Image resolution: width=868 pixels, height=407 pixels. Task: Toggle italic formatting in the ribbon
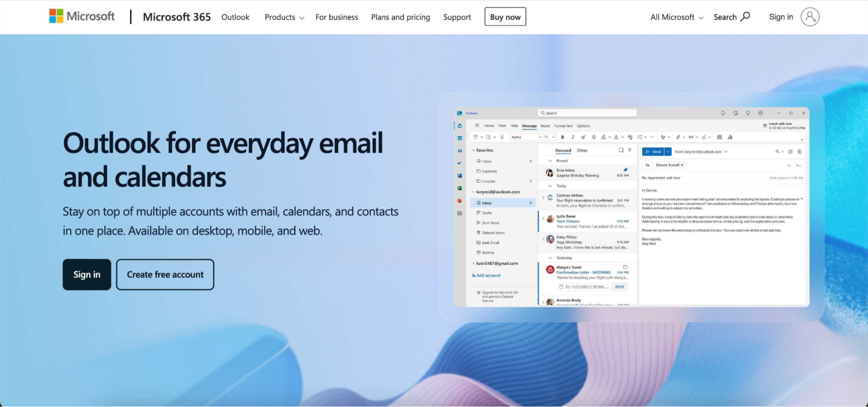[573, 137]
